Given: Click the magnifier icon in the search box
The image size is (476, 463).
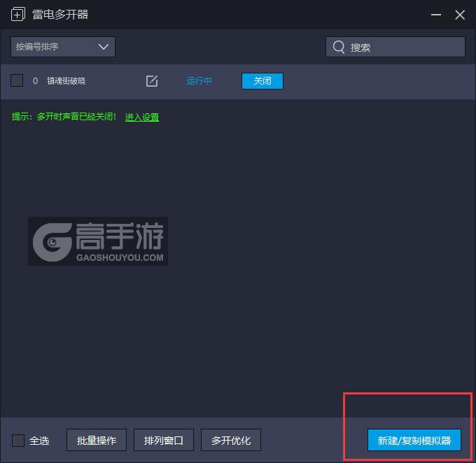Looking at the screenshot, I should (x=339, y=47).
